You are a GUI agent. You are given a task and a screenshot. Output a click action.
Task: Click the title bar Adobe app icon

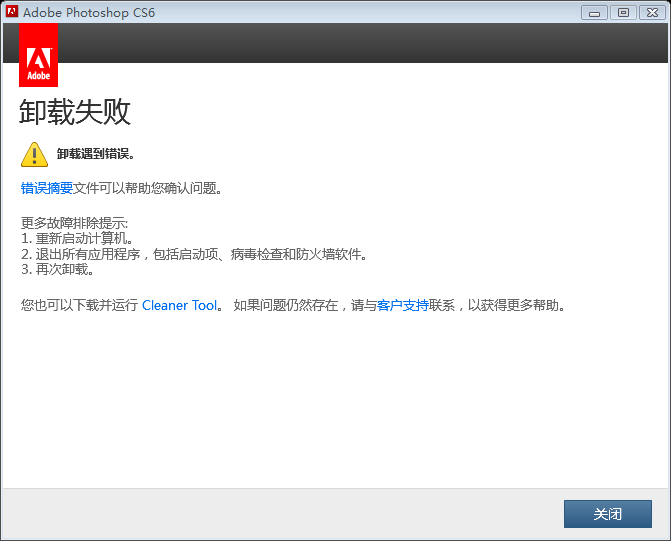click(x=12, y=12)
